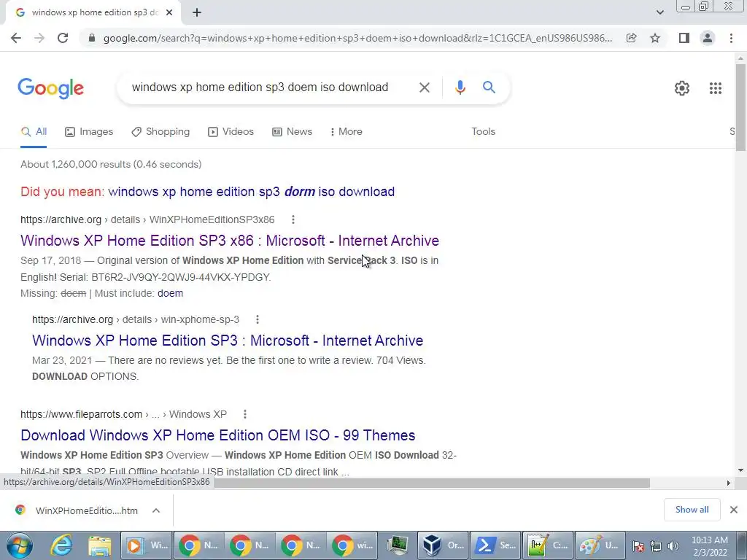Switch to the first Chrome taskbar window
The image size is (747, 560).
pos(198,545)
